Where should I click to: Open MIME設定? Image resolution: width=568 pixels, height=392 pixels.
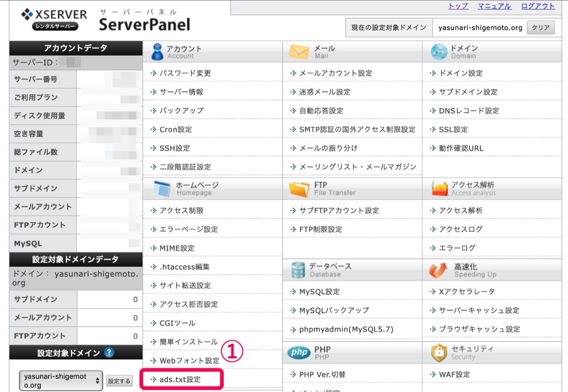tap(177, 248)
